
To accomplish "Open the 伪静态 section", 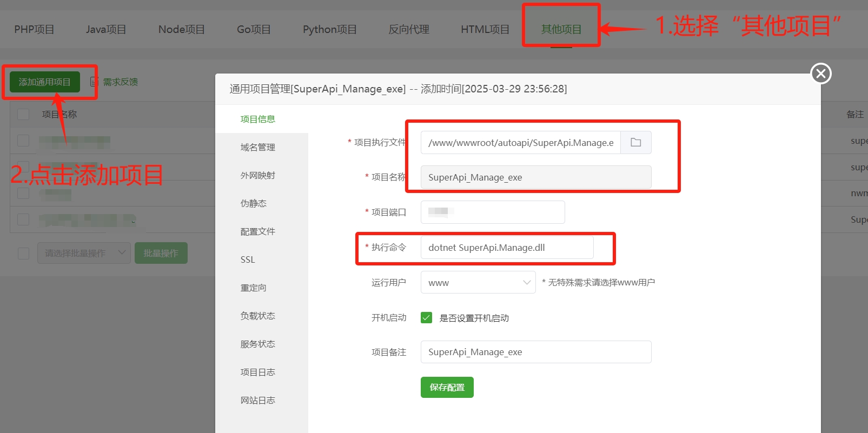I will click(254, 203).
